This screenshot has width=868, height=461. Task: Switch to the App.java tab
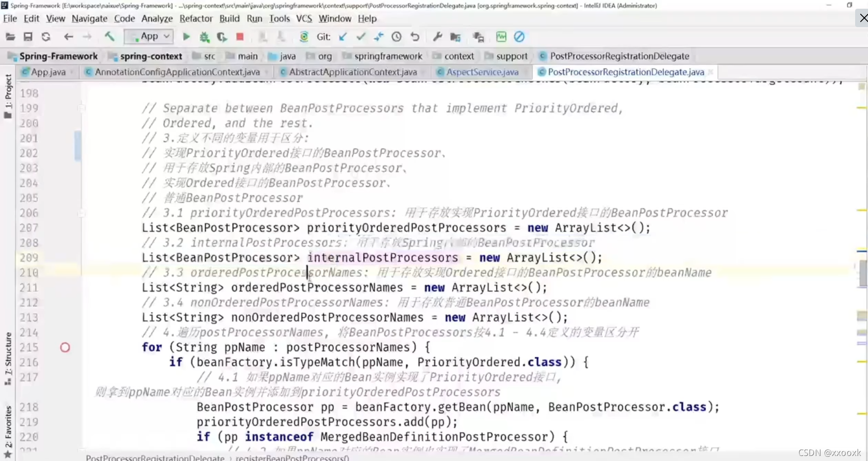point(48,72)
